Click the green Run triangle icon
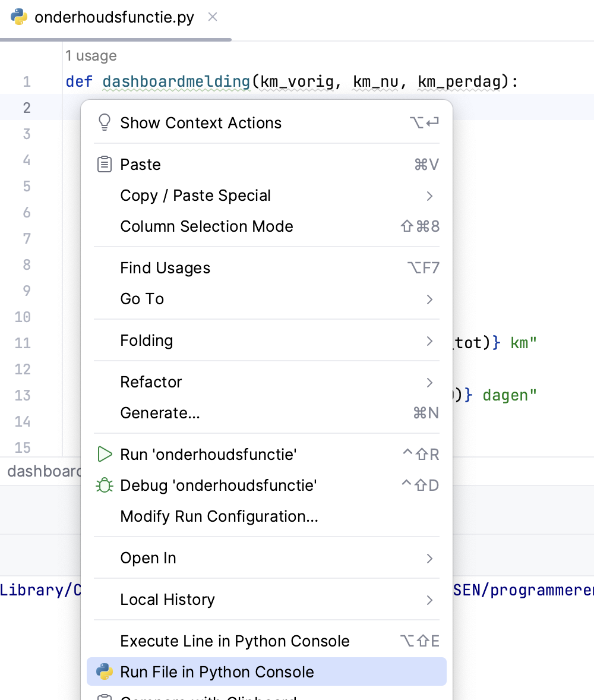 pos(105,455)
